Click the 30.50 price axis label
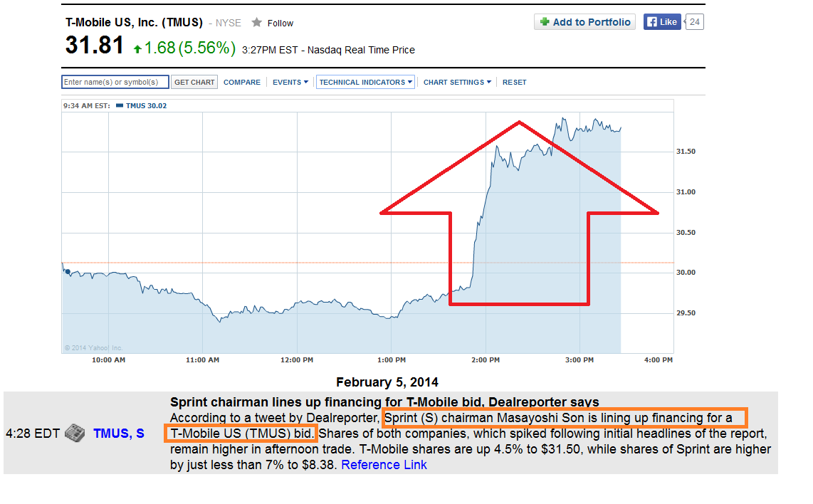813x504 pixels. coord(686,232)
